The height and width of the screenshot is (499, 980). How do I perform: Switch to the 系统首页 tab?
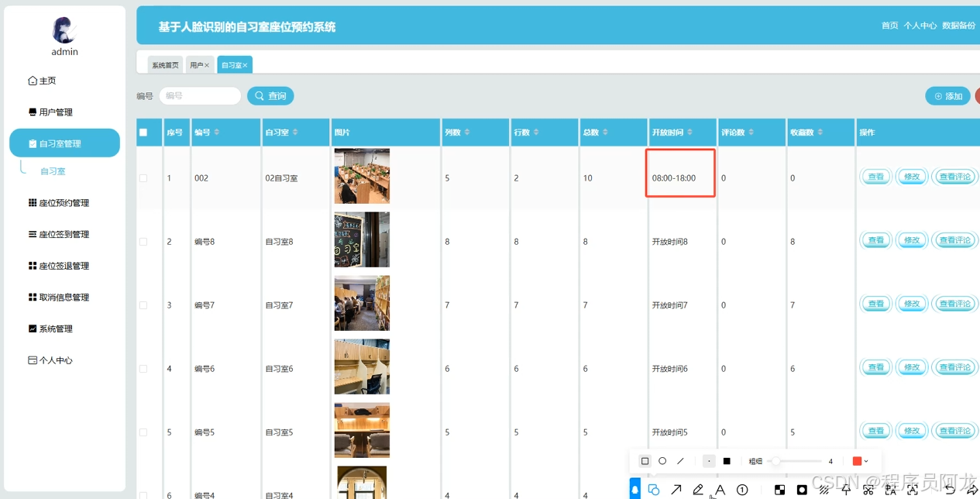[x=165, y=65]
